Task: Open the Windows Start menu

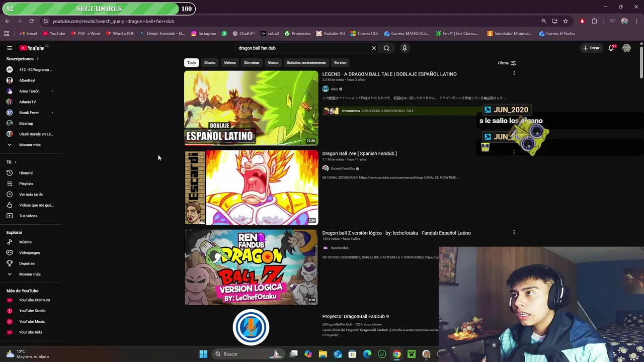Action: [203, 354]
